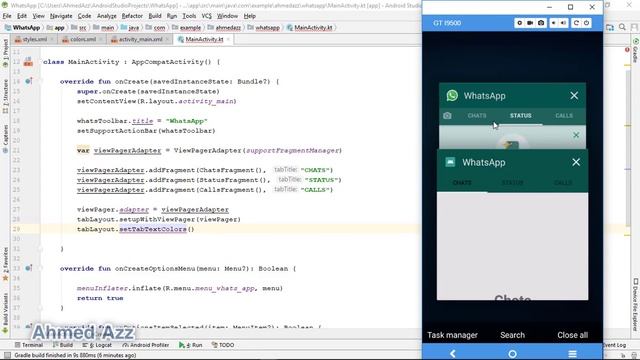Open the Refactor menu
The image size is (640, 360).
(132, 16)
